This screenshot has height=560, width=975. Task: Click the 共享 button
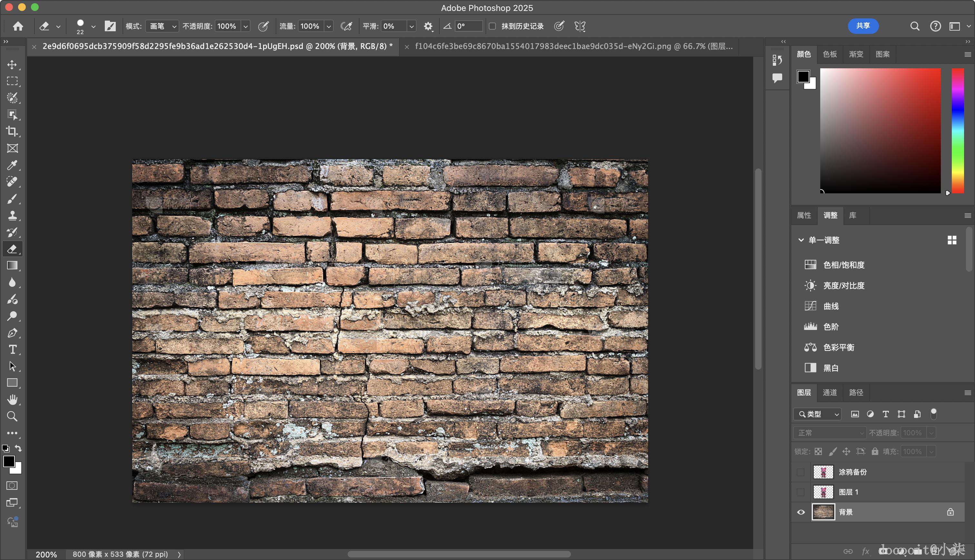(x=863, y=26)
